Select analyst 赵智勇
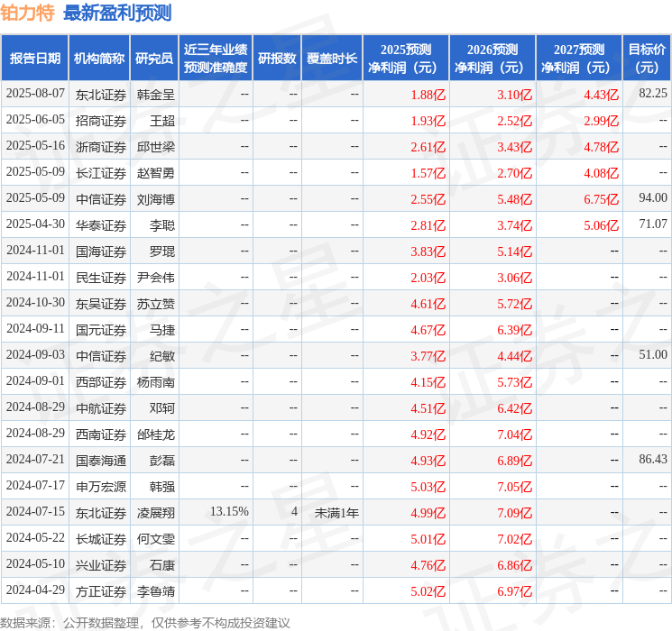The height and width of the screenshot is (631, 672). tap(155, 173)
